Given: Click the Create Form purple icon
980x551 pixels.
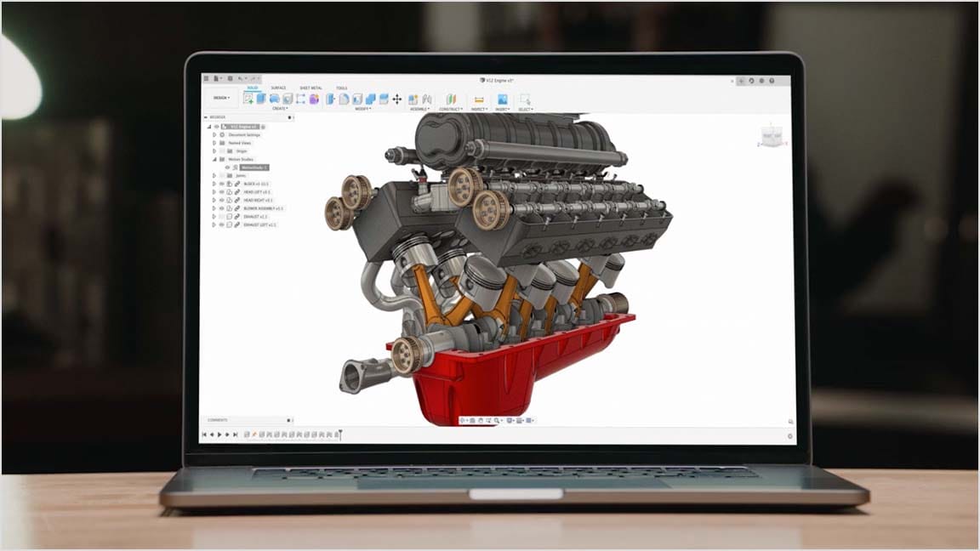Looking at the screenshot, I should pos(314,99).
